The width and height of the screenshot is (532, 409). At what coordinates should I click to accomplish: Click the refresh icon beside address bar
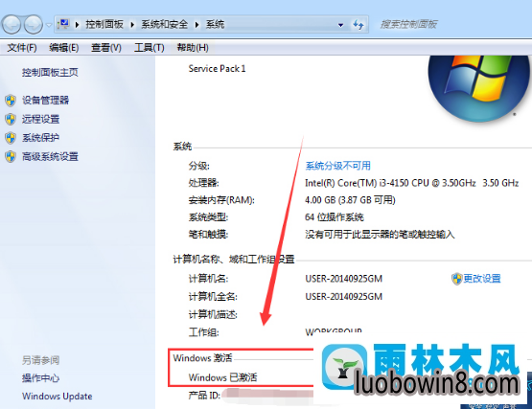coord(359,24)
